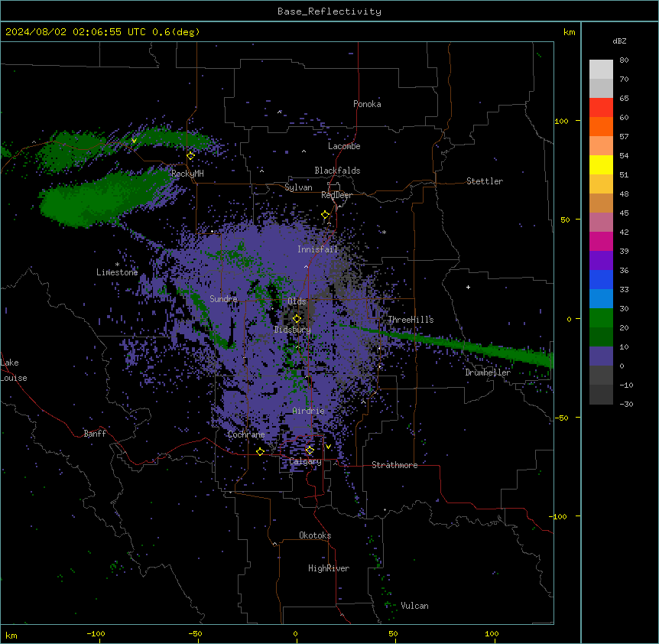The image size is (659, 644).
Task: Click the Drumheller town label
Action: click(x=488, y=372)
